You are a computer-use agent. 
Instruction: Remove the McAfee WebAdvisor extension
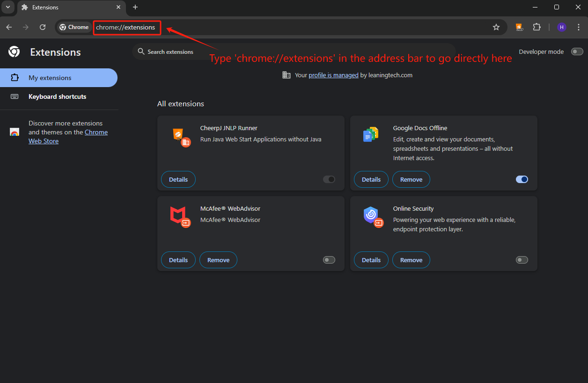218,260
